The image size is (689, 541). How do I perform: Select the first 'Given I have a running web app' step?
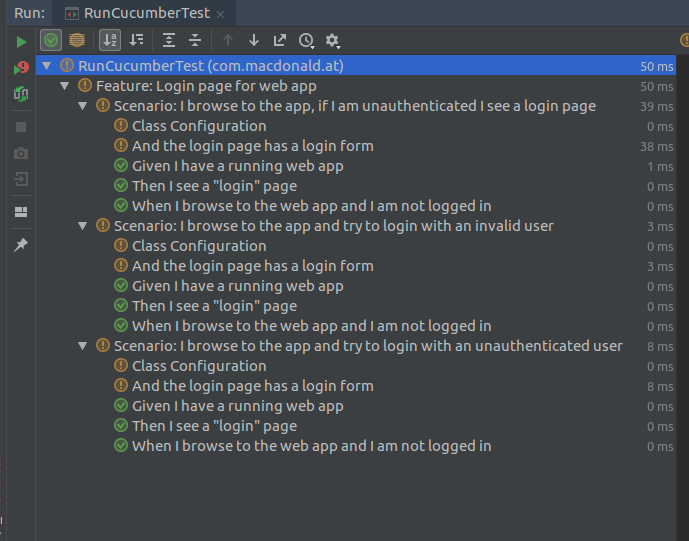(x=237, y=166)
